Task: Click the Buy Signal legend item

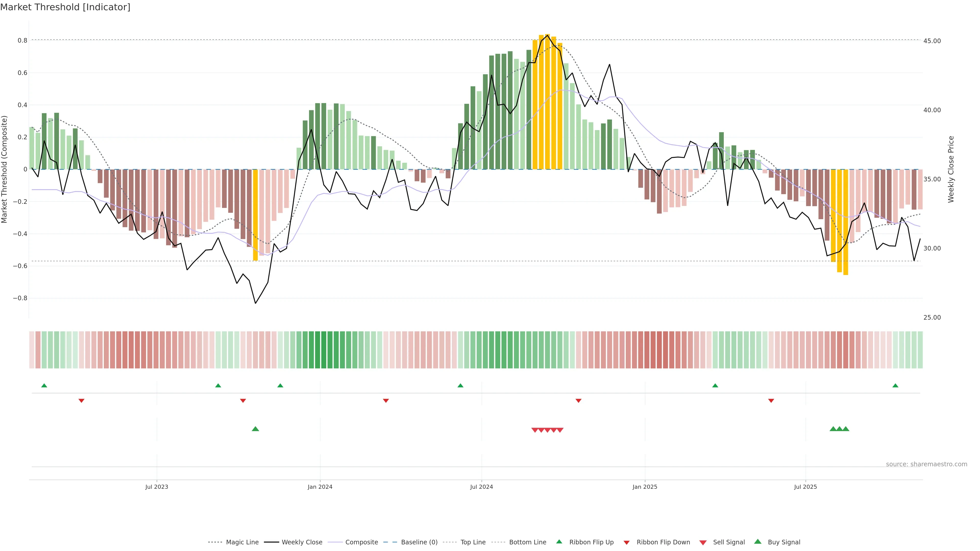Action: [784, 542]
